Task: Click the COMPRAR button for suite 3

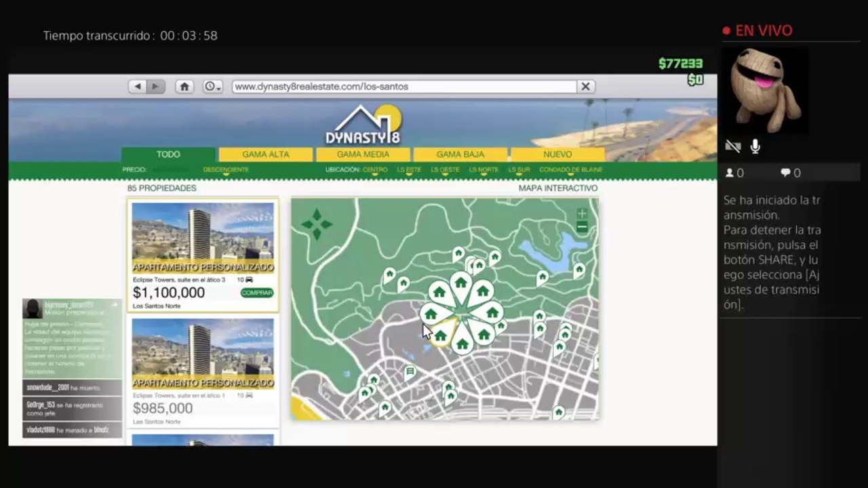Action: 257,293
